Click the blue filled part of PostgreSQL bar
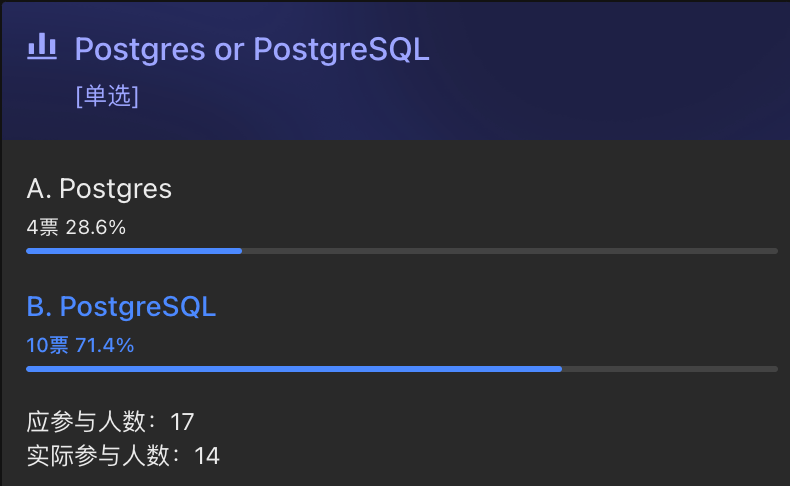 [294, 369]
